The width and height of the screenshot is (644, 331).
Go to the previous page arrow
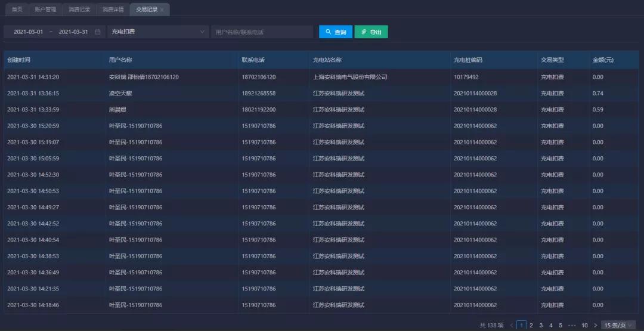pos(512,325)
